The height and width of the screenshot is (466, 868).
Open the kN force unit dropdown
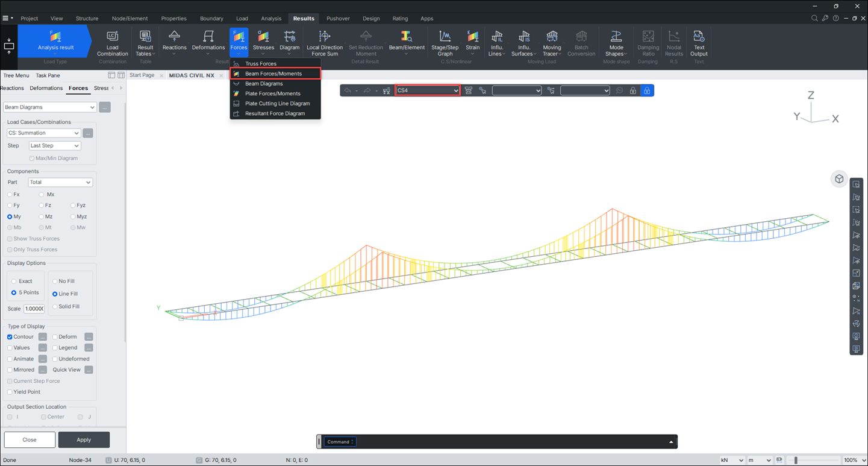(x=732, y=460)
